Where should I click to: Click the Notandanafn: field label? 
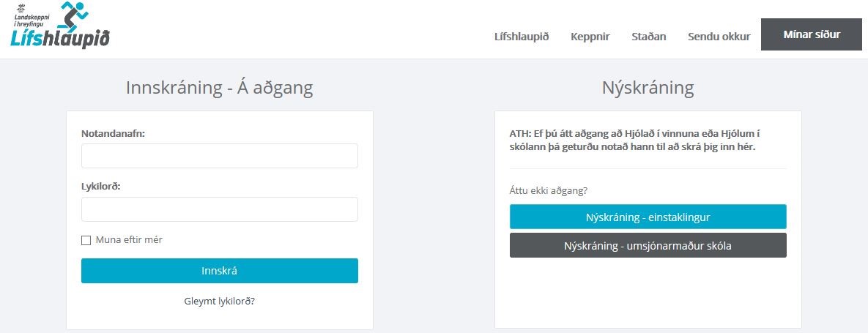pyautogui.click(x=113, y=133)
